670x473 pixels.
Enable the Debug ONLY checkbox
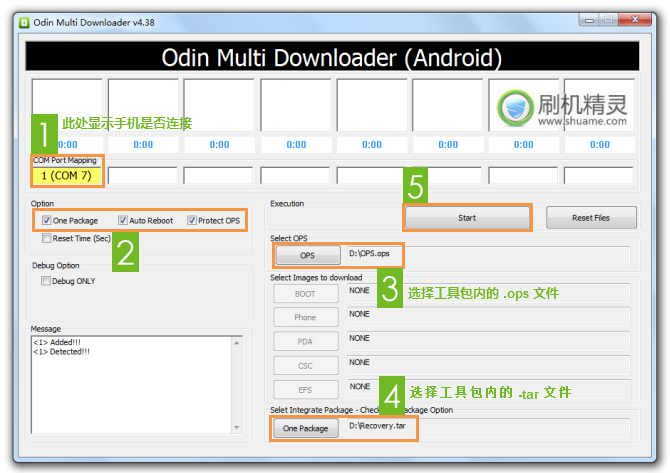click(x=47, y=282)
